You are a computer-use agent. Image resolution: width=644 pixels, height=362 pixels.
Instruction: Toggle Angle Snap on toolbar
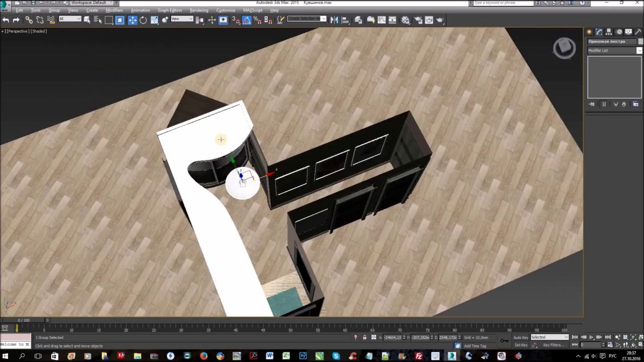pos(247,20)
